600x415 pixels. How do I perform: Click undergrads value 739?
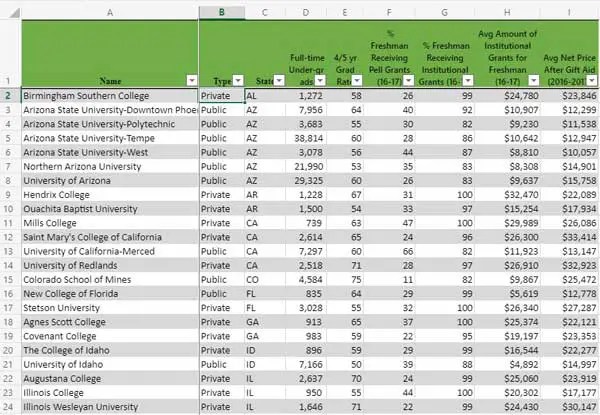pyautogui.click(x=306, y=223)
